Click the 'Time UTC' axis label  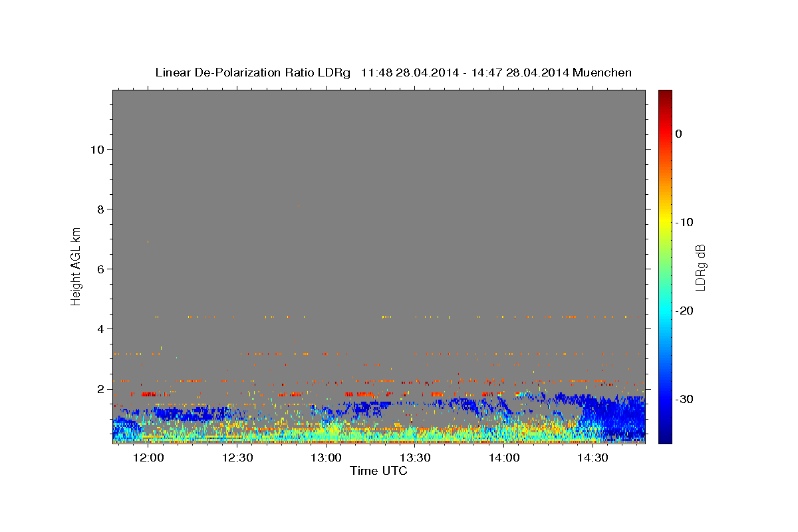(378, 471)
